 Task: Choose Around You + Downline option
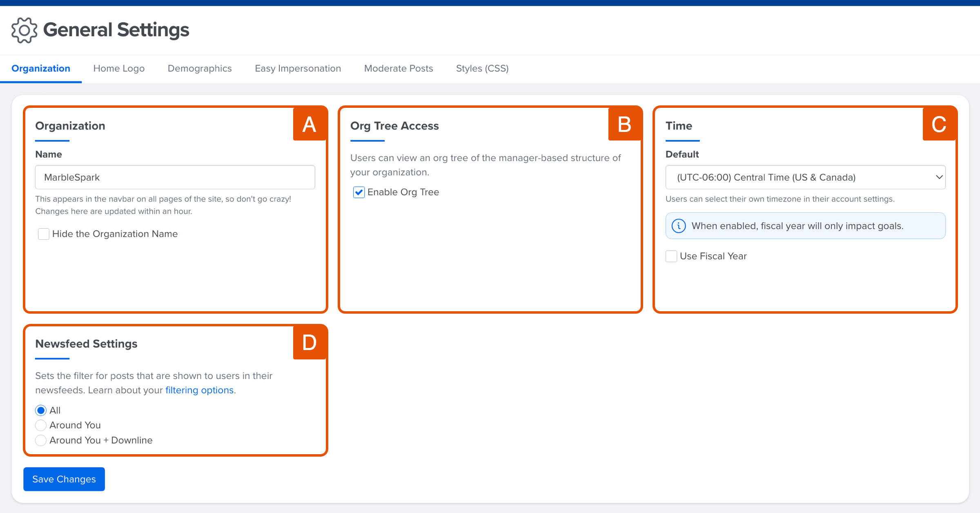pyautogui.click(x=41, y=440)
